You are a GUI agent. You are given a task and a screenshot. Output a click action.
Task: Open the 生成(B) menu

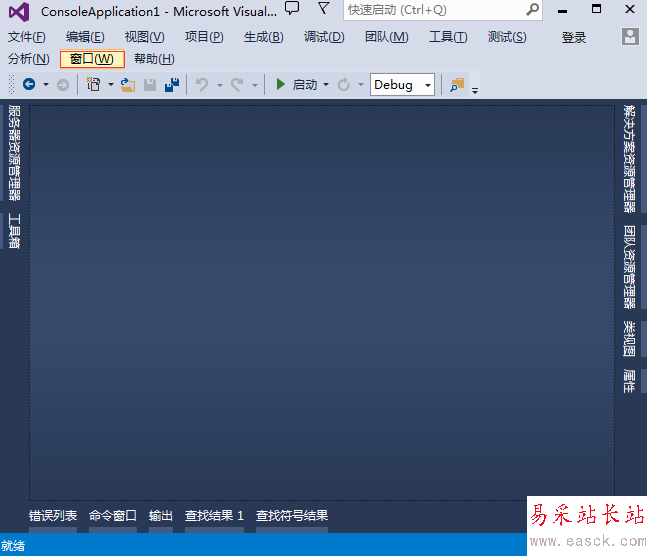[263, 37]
